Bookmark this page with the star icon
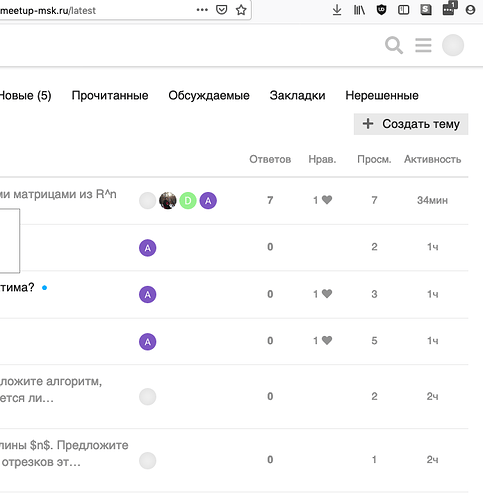 (x=241, y=10)
